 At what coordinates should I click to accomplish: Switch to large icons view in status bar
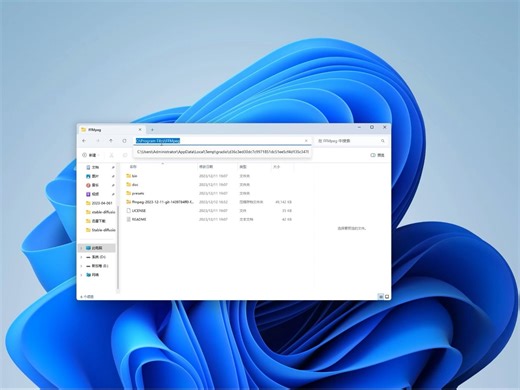(387, 296)
